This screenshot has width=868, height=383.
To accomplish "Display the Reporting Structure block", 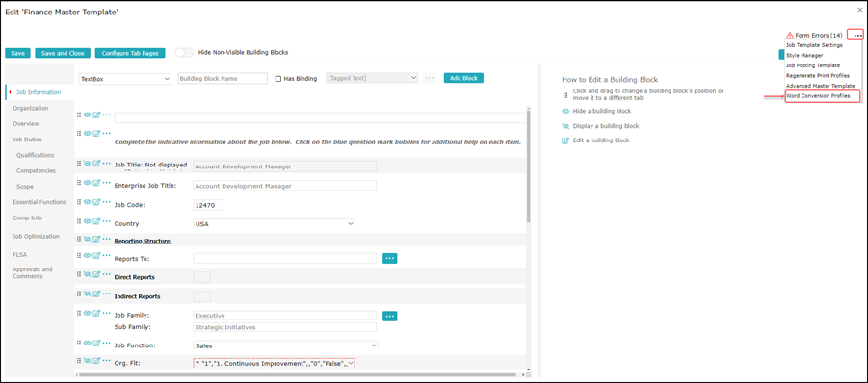I will (87, 239).
